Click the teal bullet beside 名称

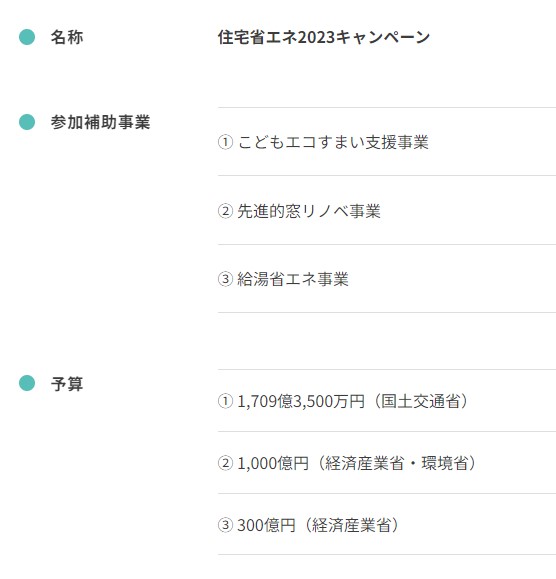pyautogui.click(x=27, y=37)
